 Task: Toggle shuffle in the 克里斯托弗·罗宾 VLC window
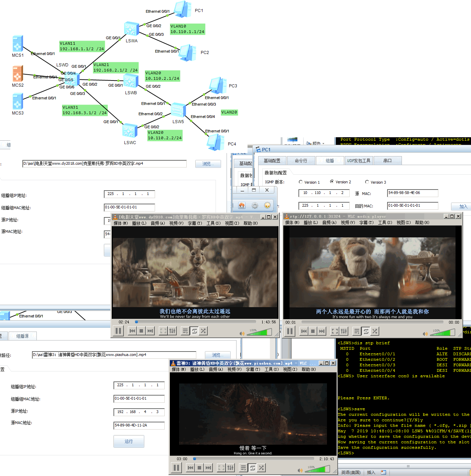(x=203, y=331)
